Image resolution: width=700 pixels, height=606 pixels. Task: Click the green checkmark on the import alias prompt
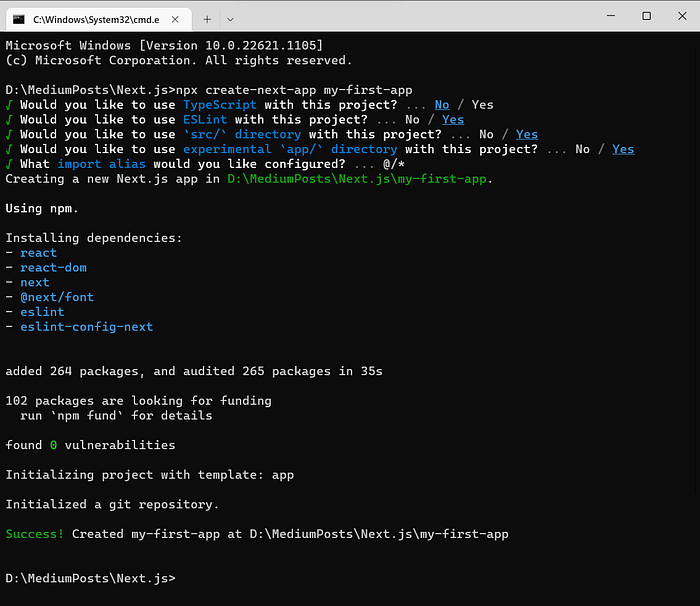[9, 164]
